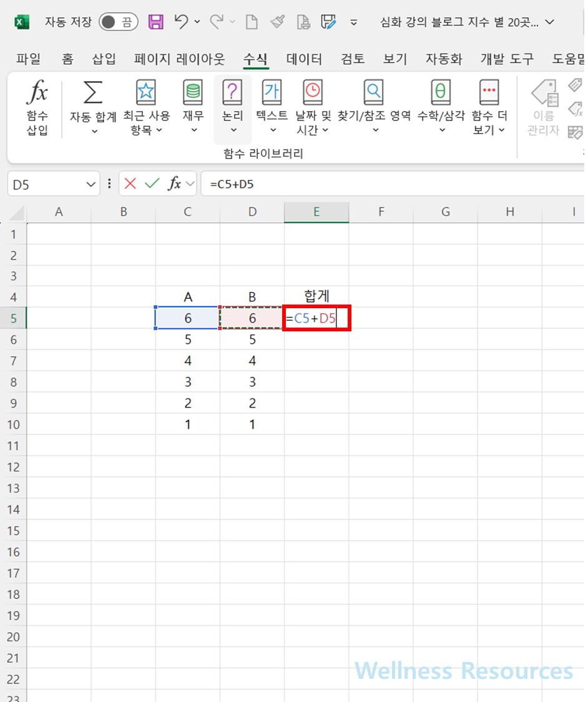Viewport: 588px width, 702px height.
Task: Toggle the AutoSave (자동 저장) switch
Action: (118, 21)
